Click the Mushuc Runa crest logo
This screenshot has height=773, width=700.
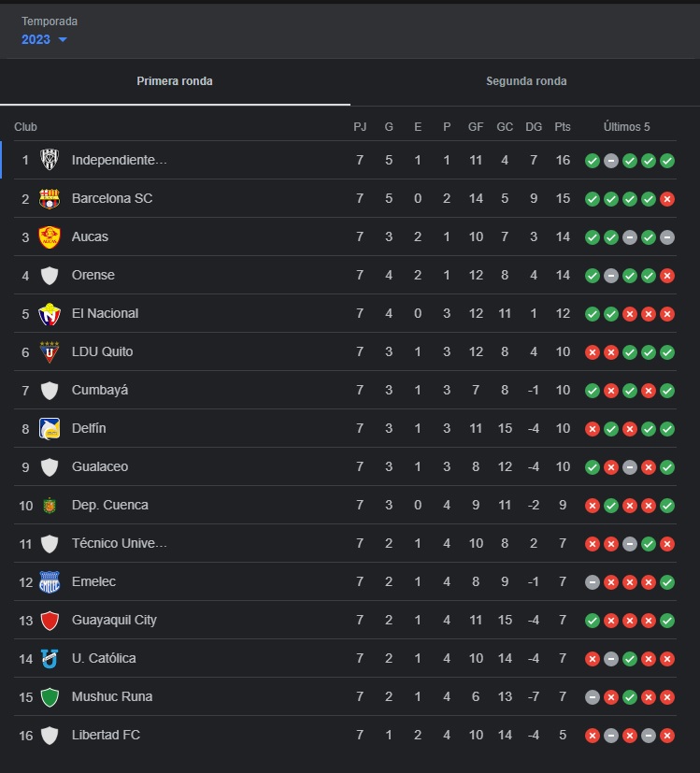[51, 696]
